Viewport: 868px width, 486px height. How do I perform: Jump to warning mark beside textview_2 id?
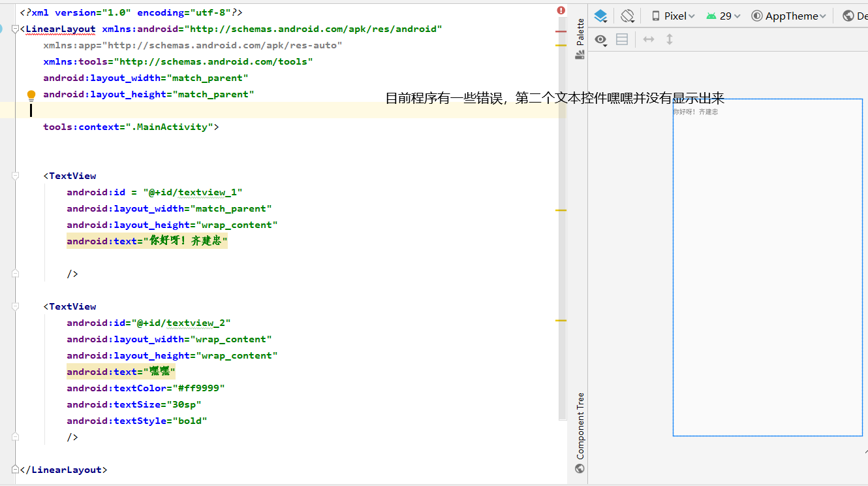click(x=561, y=321)
